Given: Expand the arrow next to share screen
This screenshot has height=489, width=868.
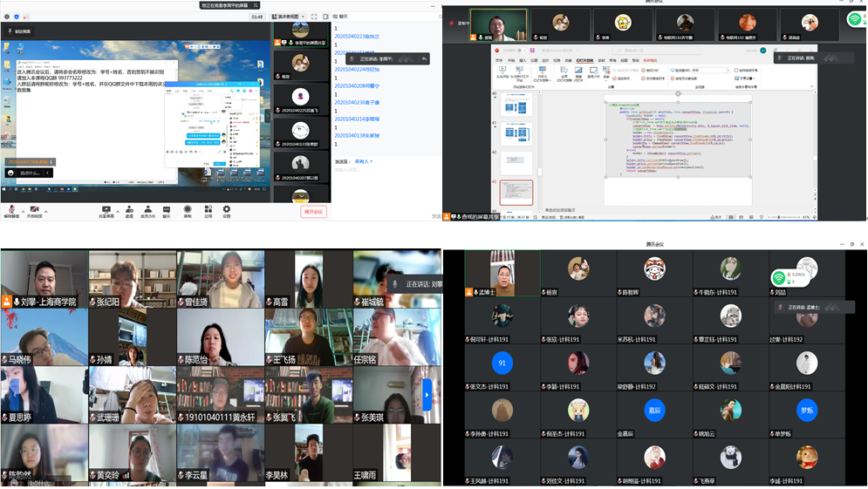Looking at the screenshot, I should point(116,209).
